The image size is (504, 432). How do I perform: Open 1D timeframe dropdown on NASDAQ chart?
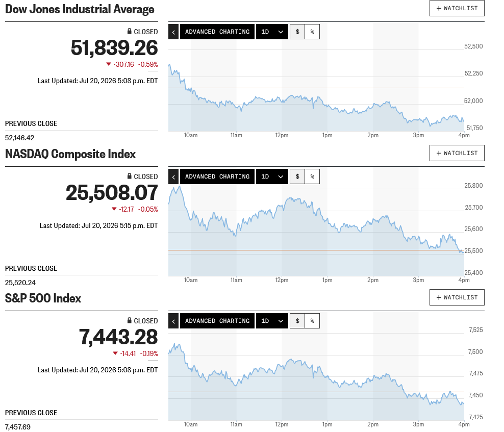point(272,176)
